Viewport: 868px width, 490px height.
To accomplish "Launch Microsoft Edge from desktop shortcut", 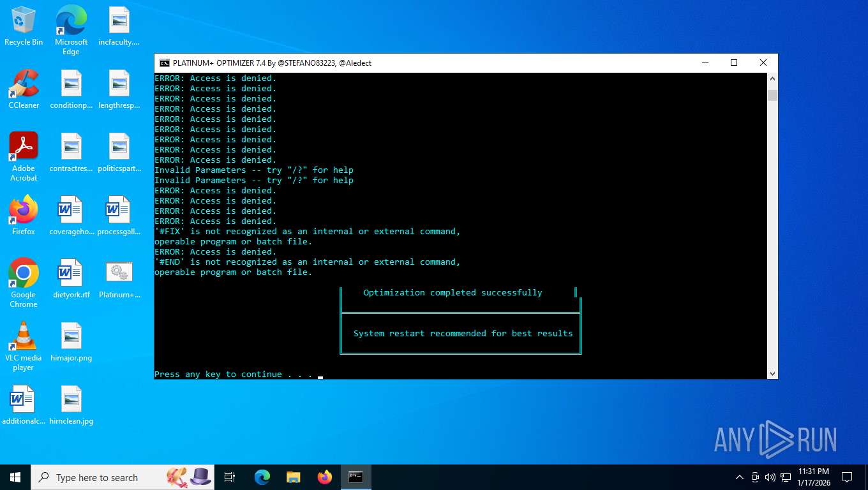I will [x=71, y=30].
